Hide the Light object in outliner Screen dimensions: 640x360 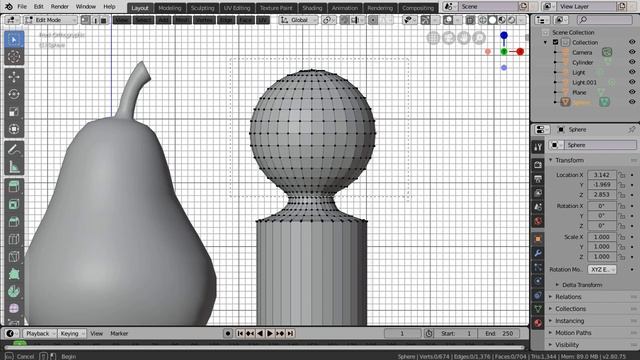632,72
